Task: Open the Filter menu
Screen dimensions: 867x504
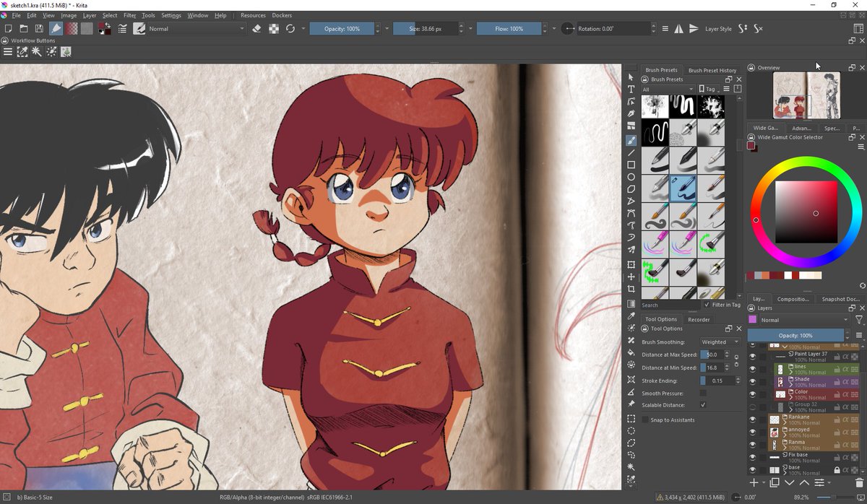Action: point(129,15)
